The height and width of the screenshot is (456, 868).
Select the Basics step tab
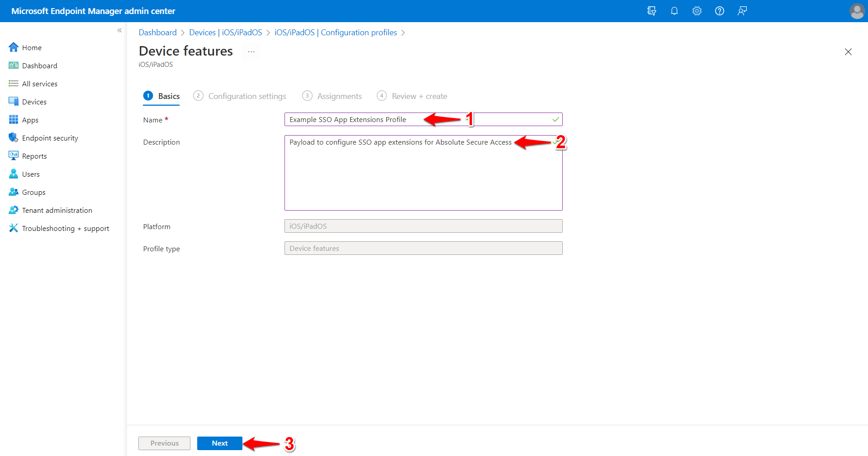pos(161,96)
